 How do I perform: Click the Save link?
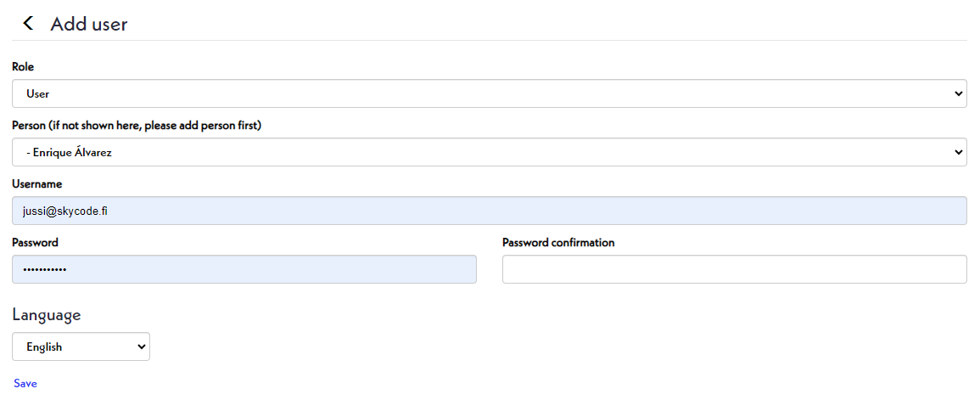25,384
